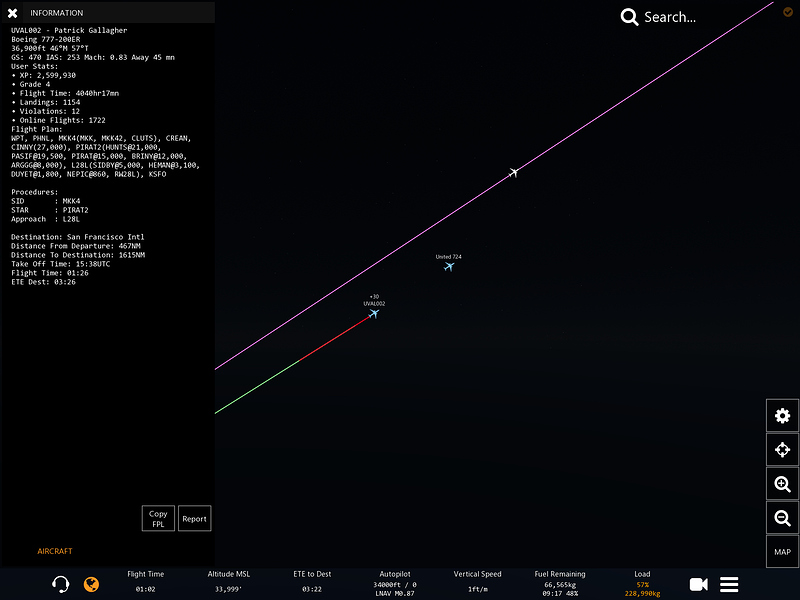The image size is (800, 600).
Task: Click the Grade 4 stat
Action: (x=31, y=84)
